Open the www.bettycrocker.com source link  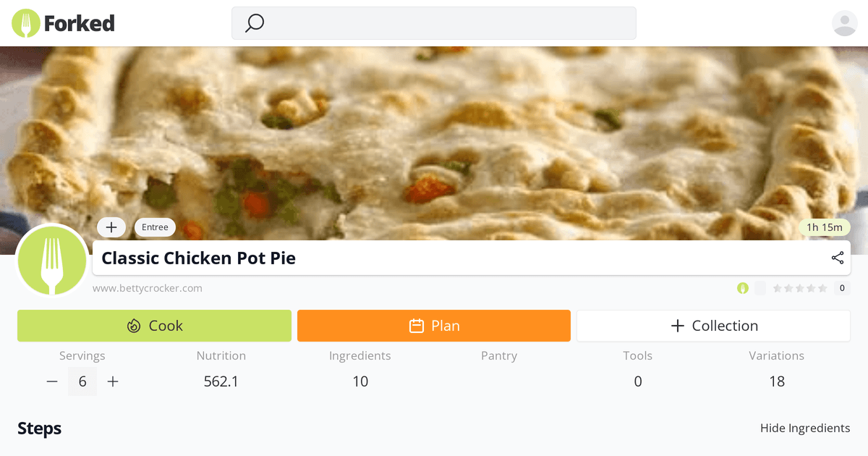[148, 287]
